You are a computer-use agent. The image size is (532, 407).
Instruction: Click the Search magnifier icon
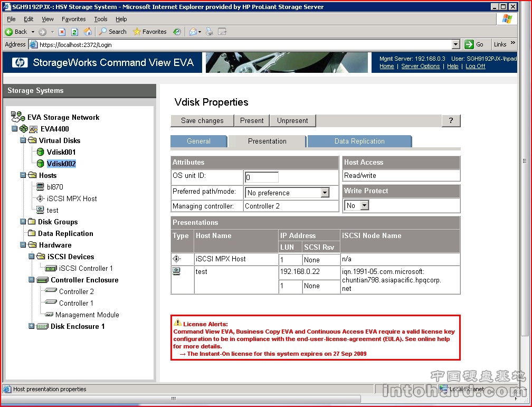[x=102, y=32]
